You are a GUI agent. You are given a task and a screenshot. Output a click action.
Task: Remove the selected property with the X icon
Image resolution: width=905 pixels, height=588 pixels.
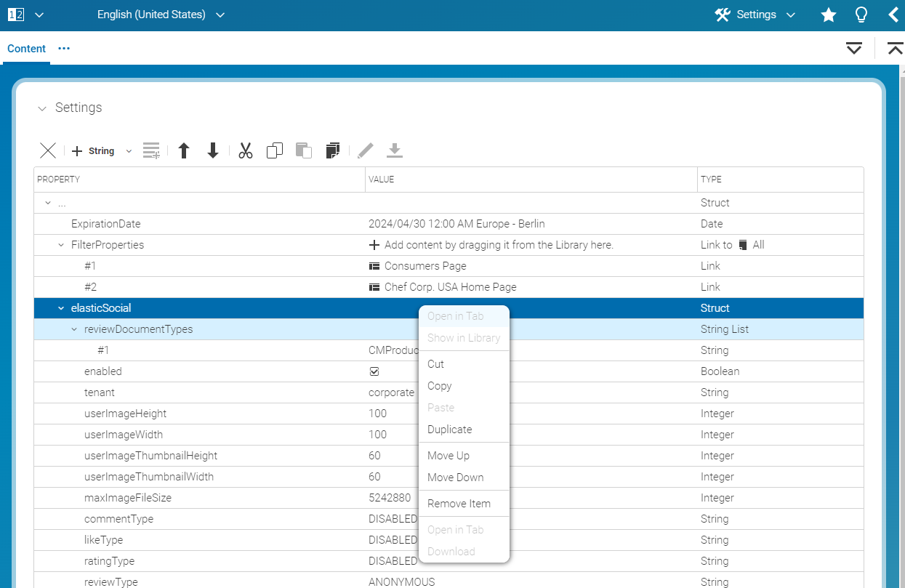[47, 150]
